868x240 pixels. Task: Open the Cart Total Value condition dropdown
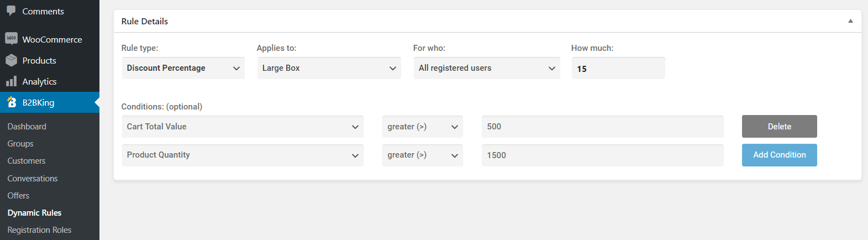point(243,127)
